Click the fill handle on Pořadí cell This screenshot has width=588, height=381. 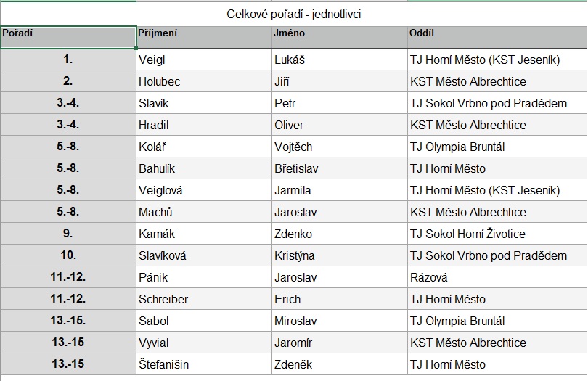[x=136, y=48]
